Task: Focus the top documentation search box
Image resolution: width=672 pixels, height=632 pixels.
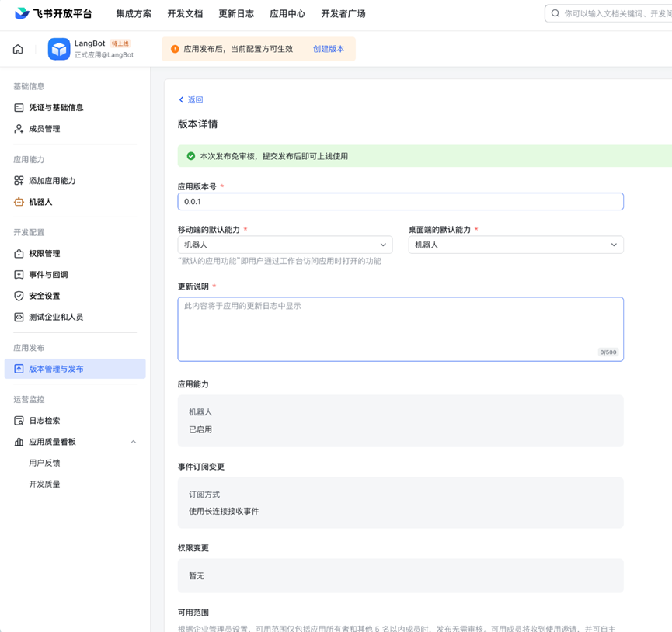Action: click(608, 13)
